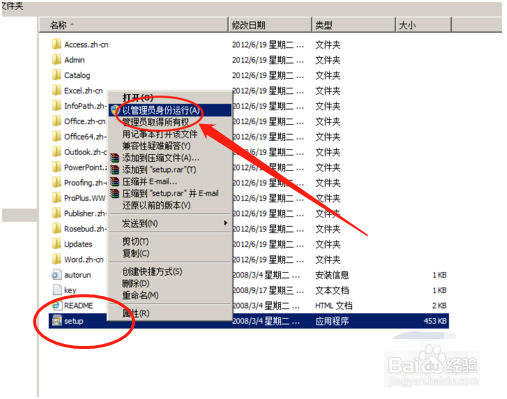Sort by the 名称 column header
The width and height of the screenshot is (507, 399).
coord(134,25)
